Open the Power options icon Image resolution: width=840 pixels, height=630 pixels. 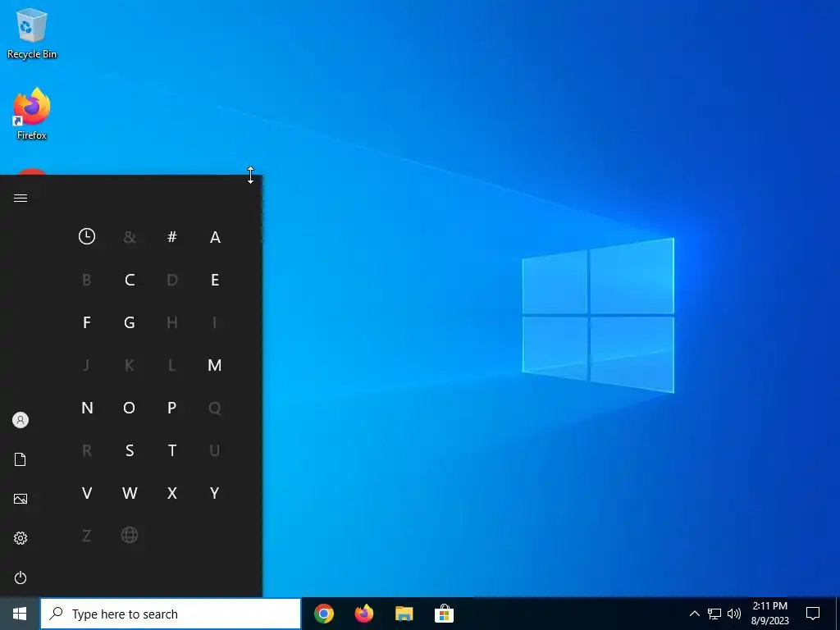[21, 577]
